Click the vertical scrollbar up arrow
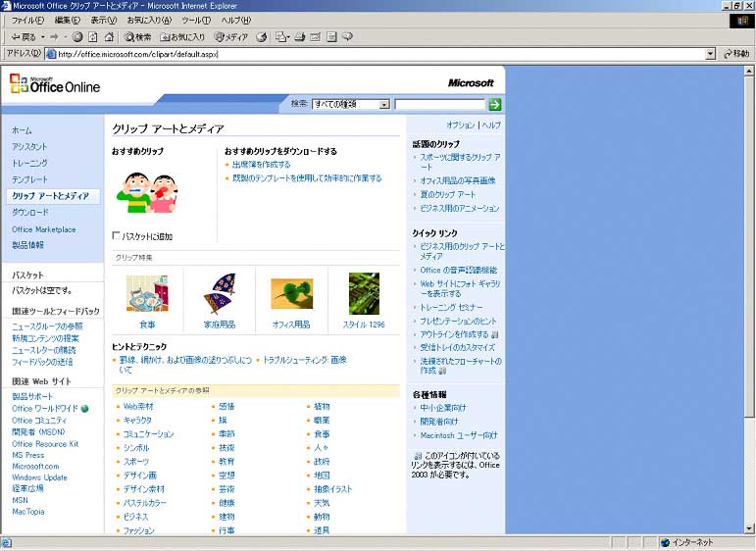Viewport: 756px width, 551px height. [x=749, y=72]
